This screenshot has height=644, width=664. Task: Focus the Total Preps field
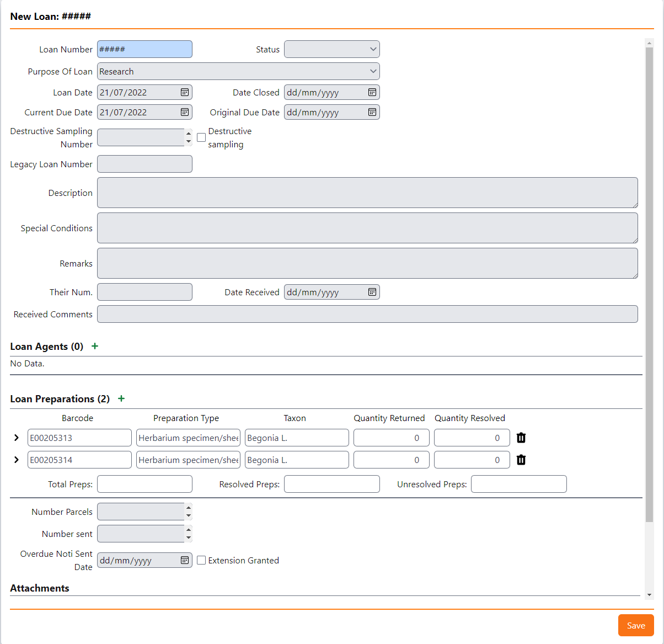coord(144,484)
